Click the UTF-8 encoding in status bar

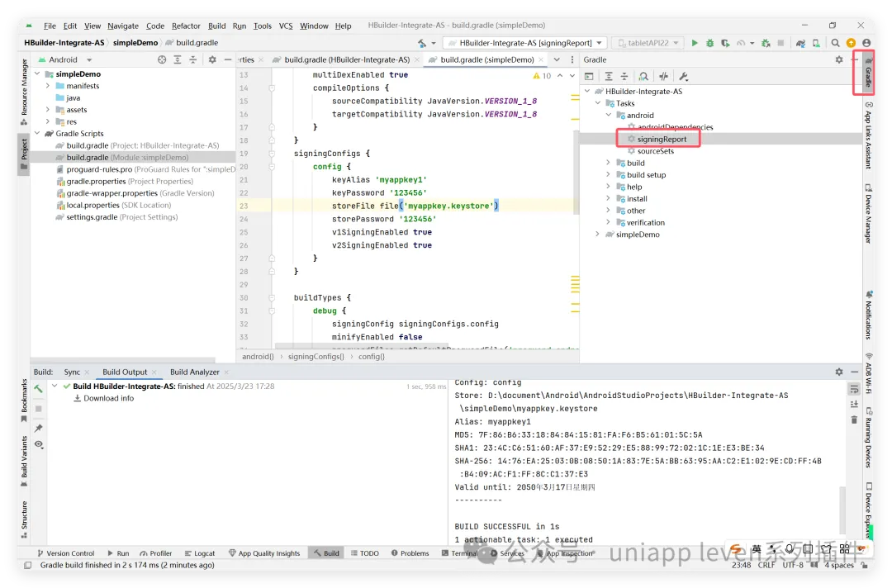tap(792, 565)
